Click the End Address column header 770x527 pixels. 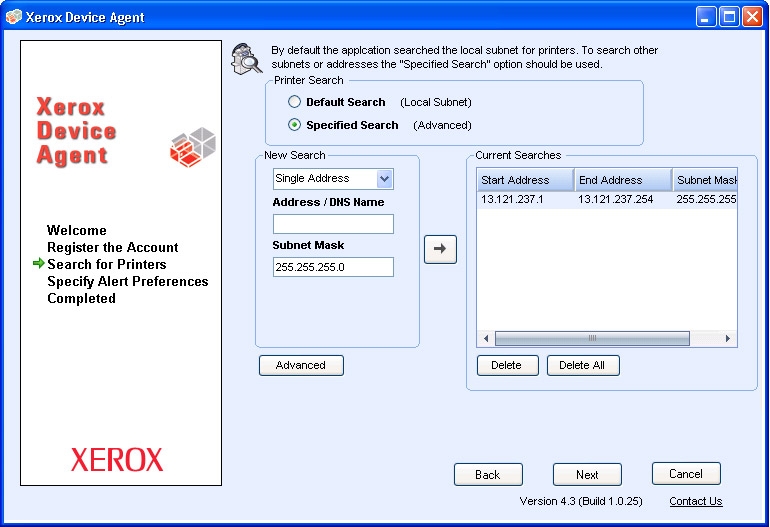pyautogui.click(x=623, y=180)
